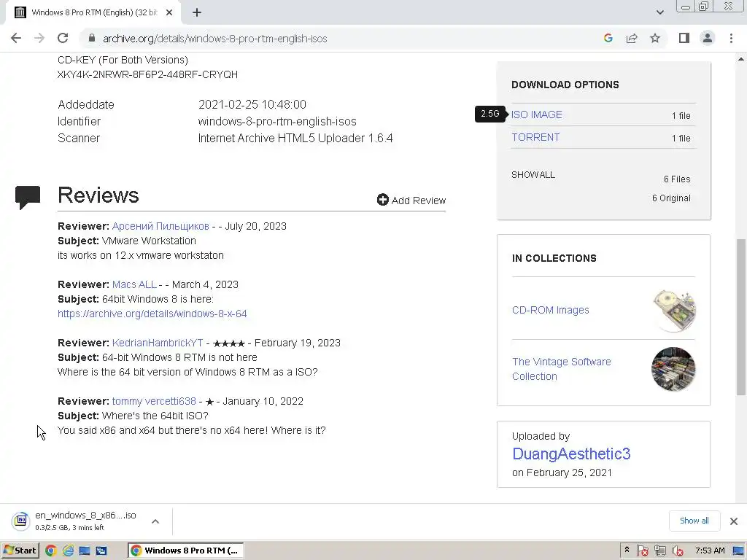Open reviewer Арсений Пильщиков profile
747x560 pixels.
click(x=160, y=226)
